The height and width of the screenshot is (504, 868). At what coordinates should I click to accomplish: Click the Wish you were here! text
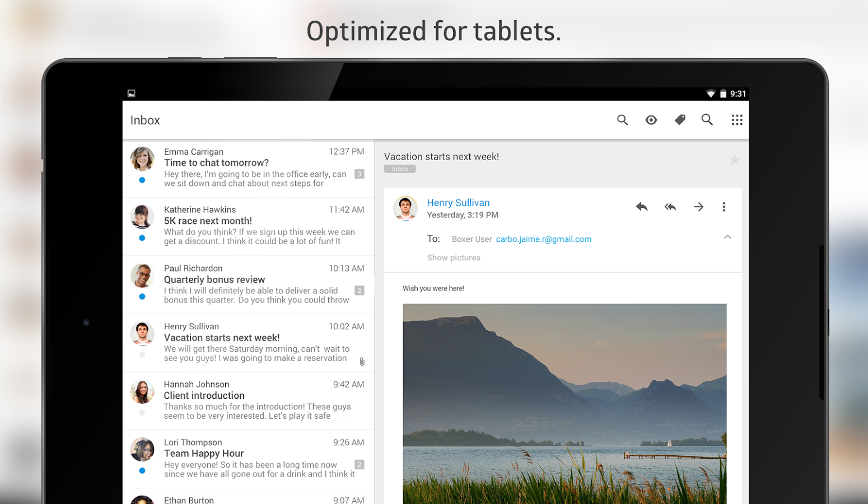433,288
